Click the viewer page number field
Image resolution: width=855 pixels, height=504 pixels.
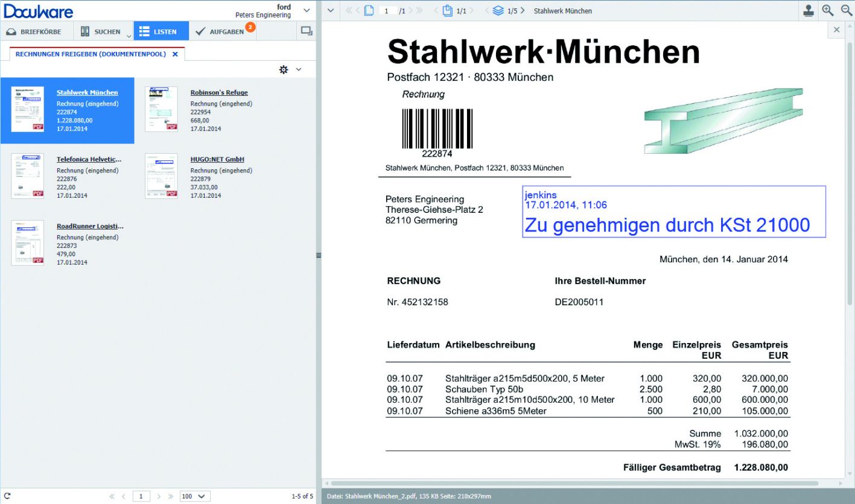[389, 11]
